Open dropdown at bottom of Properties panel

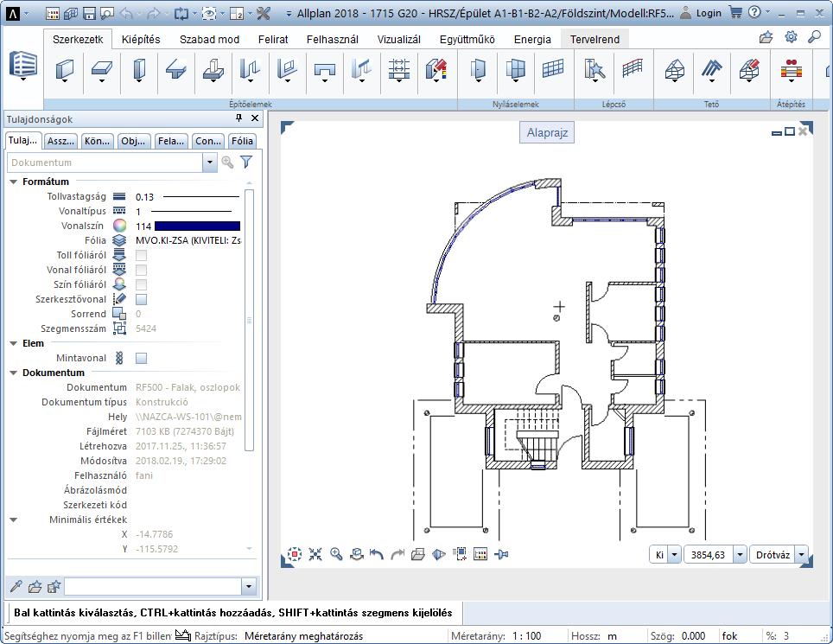(x=249, y=587)
